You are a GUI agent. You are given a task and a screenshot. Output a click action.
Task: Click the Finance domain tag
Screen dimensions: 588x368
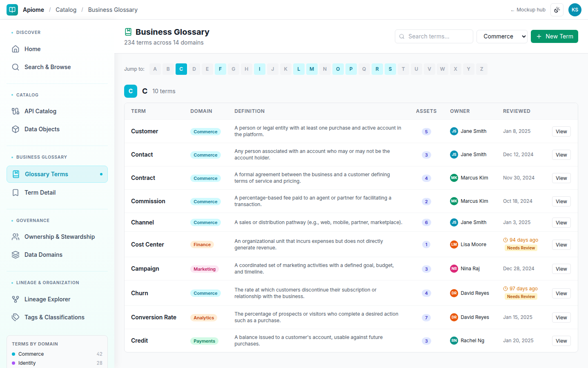[202, 245]
